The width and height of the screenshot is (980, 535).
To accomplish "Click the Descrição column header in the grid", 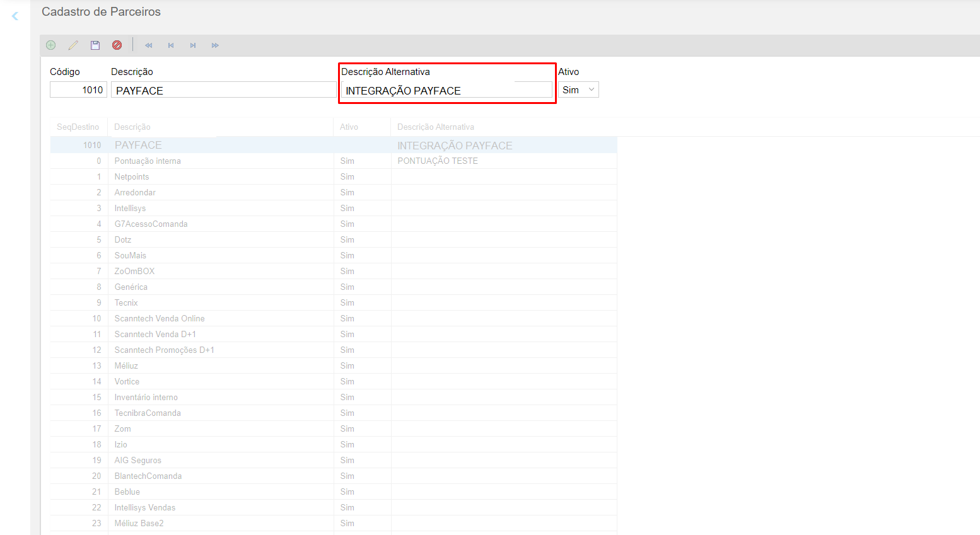I will pos(220,127).
